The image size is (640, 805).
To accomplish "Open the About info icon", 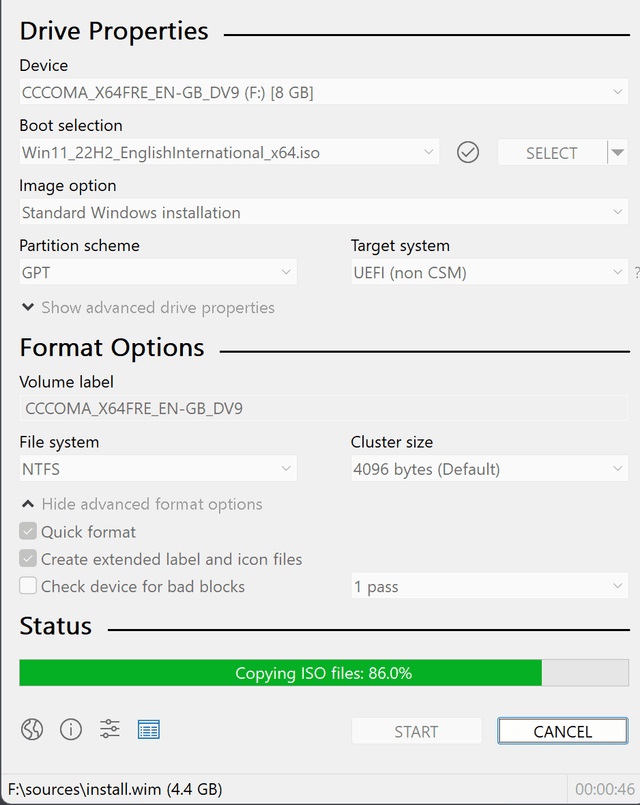I will point(71,730).
